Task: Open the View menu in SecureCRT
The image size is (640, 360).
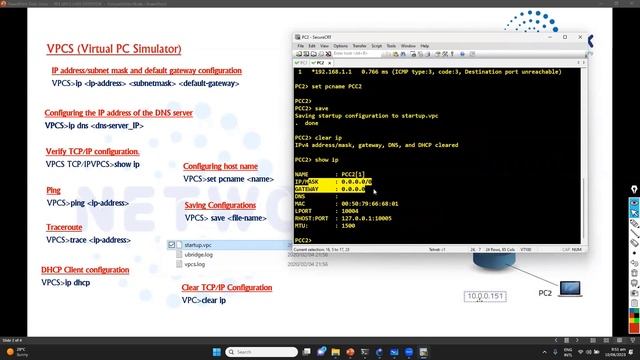Action: 324,46
